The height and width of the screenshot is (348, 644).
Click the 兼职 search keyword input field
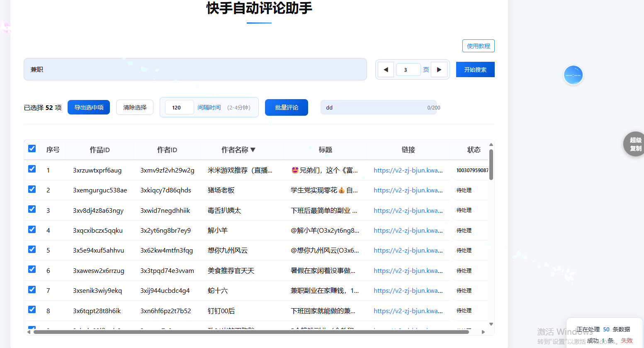(x=195, y=70)
